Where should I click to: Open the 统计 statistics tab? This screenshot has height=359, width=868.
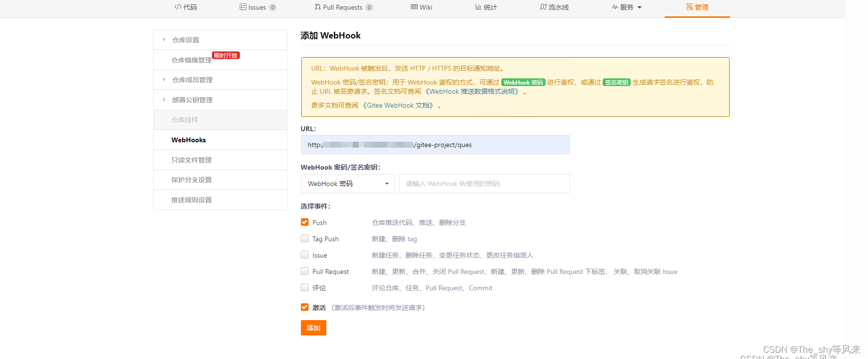pyautogui.click(x=486, y=7)
